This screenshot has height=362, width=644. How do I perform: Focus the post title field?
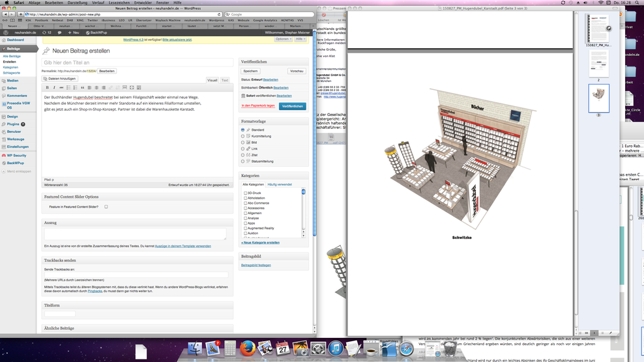click(x=137, y=63)
